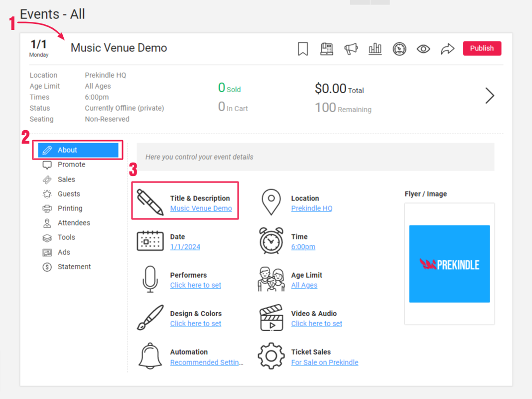Click the clapperboard Video & Audio icon
This screenshot has width=532, height=399.
click(271, 317)
